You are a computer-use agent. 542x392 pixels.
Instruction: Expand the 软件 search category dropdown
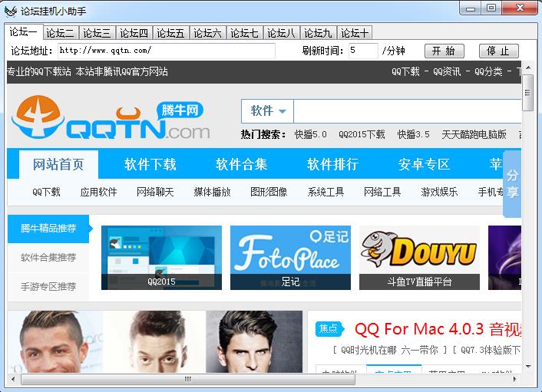(268, 111)
